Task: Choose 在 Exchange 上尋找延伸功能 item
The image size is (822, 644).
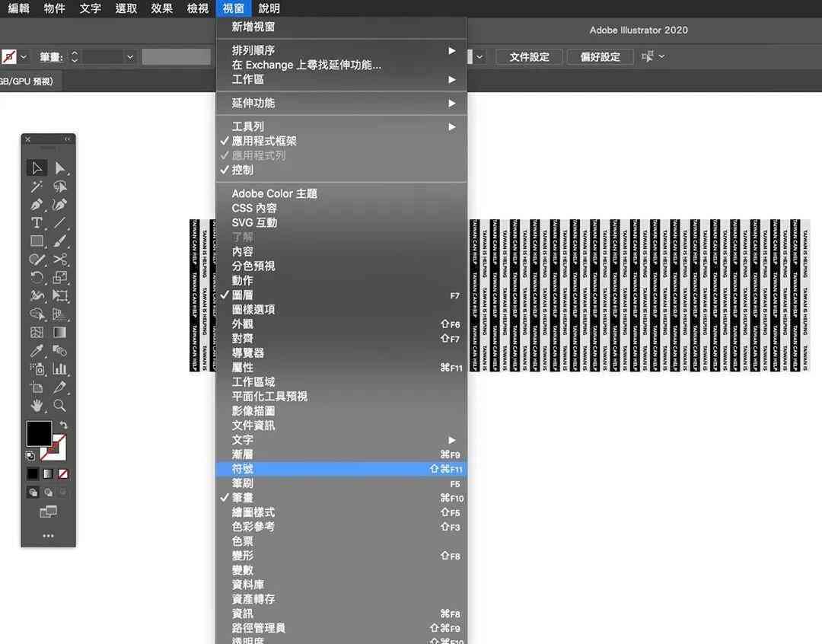Action: click(x=341, y=65)
